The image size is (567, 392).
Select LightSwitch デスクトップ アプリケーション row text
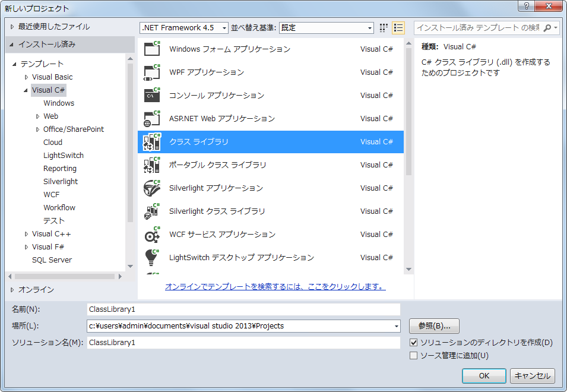(242, 257)
